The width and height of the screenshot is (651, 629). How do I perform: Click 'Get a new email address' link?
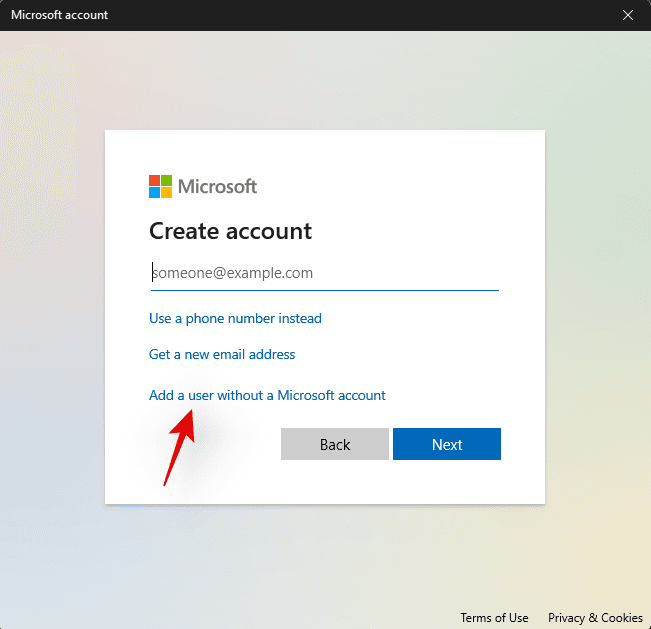222,355
